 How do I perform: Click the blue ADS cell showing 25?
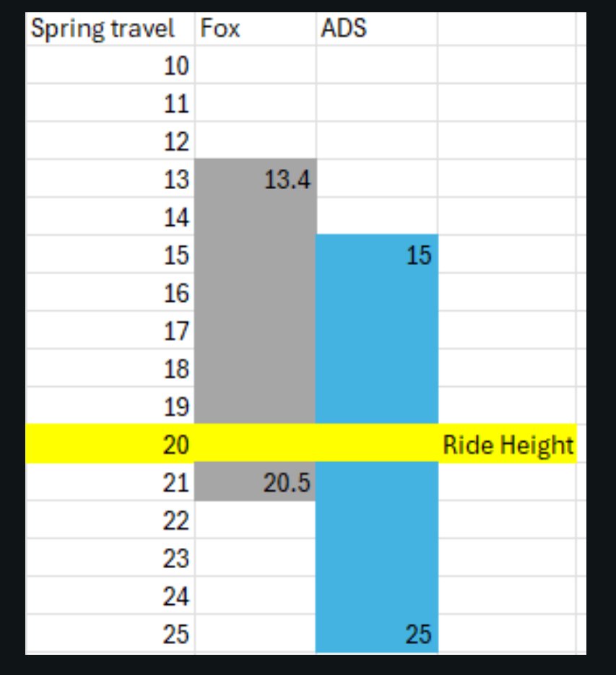[x=377, y=634]
